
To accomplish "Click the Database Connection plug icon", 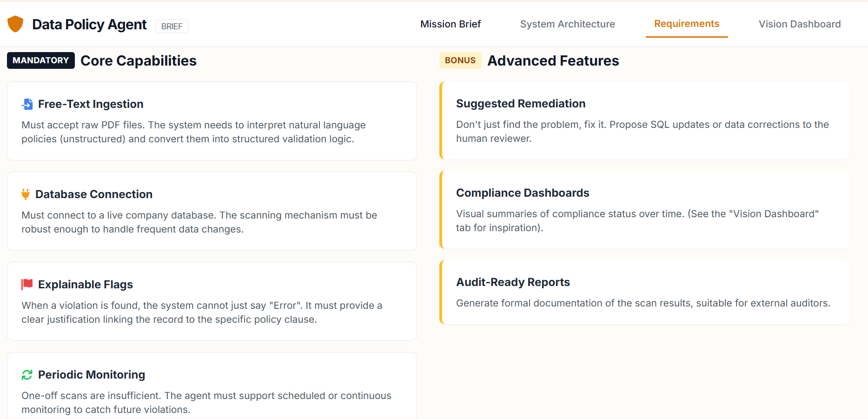I will coord(26,194).
